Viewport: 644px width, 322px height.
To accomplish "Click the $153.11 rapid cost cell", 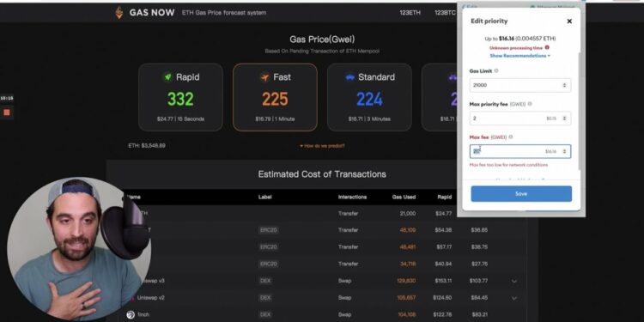I will 443,281.
